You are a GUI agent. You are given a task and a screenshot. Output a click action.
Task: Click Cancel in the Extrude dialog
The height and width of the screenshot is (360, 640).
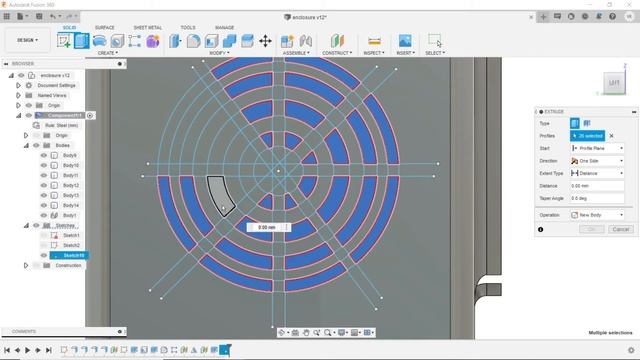620,229
